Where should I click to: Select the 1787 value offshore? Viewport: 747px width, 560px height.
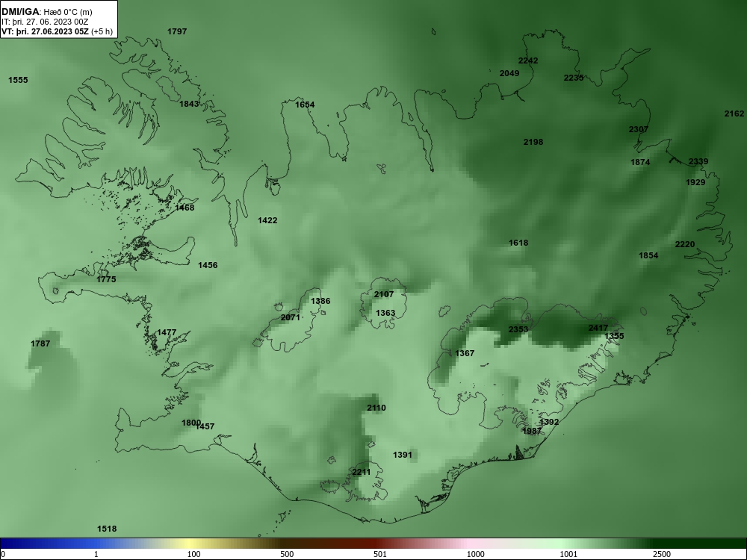pos(40,343)
